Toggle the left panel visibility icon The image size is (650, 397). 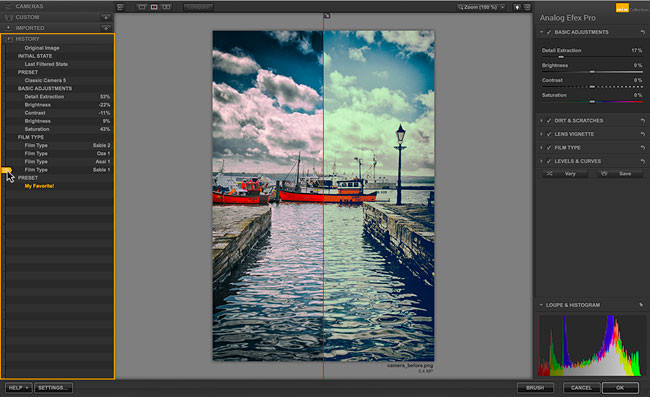coord(120,7)
